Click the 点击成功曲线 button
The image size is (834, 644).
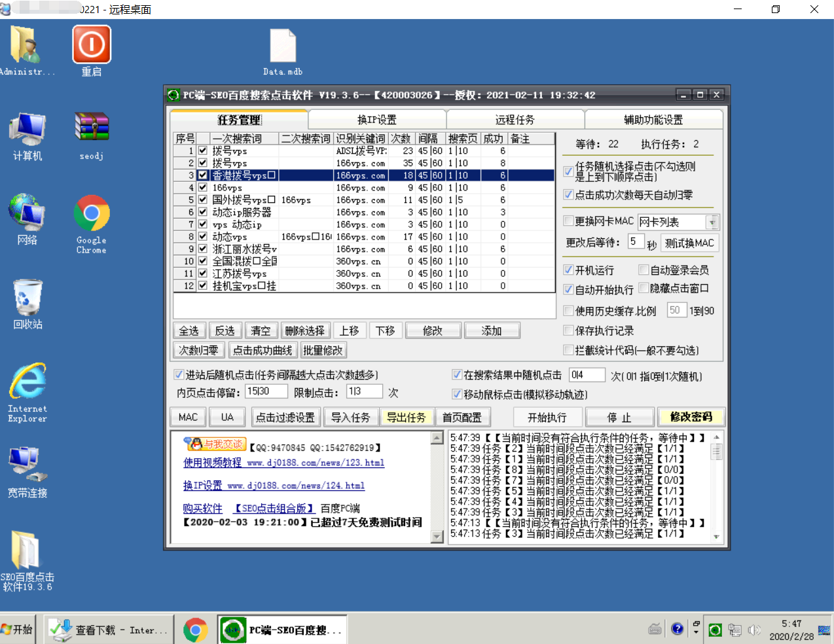[x=263, y=351]
